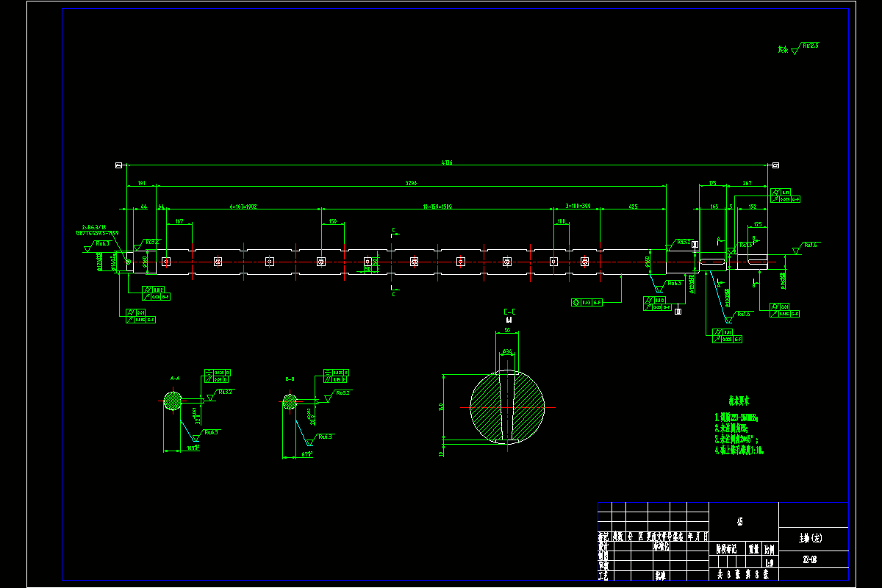The width and height of the screenshot is (882, 588).
Task: Select the Ra6.3 roughness symbol in B-B view
Action: (x=320, y=439)
